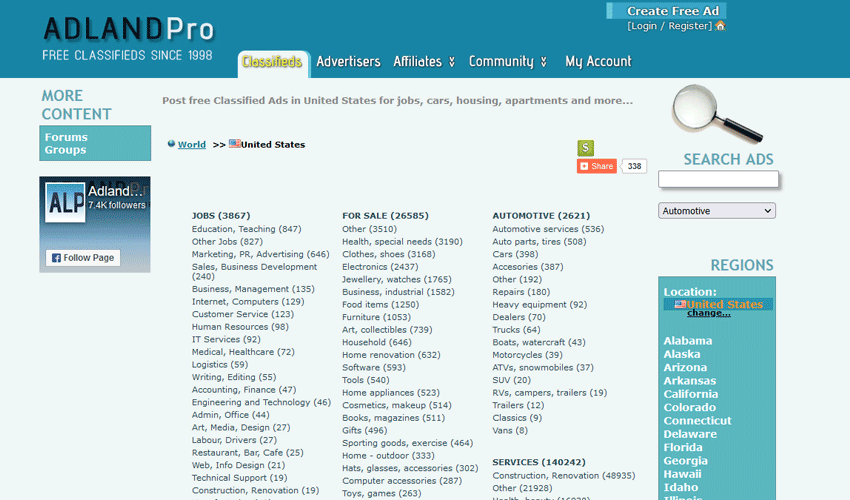The width and height of the screenshot is (850, 500).
Task: Open Customer Service (123) jobs
Action: pos(242,314)
